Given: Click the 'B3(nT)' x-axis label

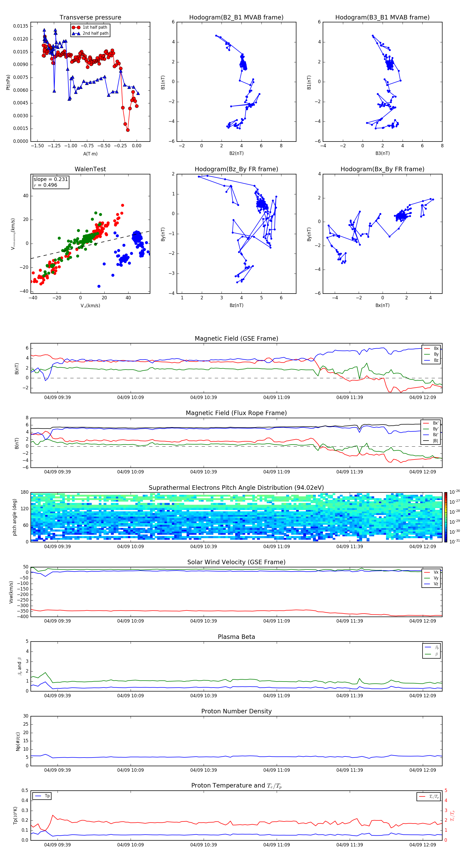Looking at the screenshot, I should pos(382,153).
